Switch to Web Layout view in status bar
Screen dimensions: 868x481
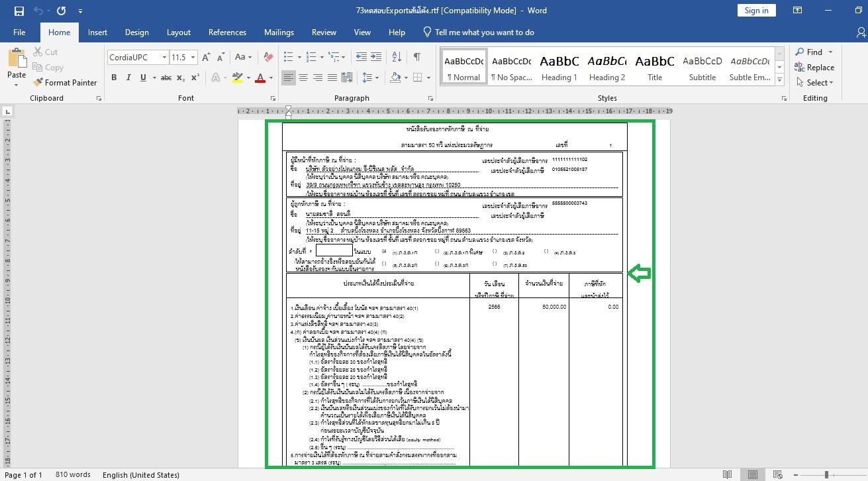777,474
